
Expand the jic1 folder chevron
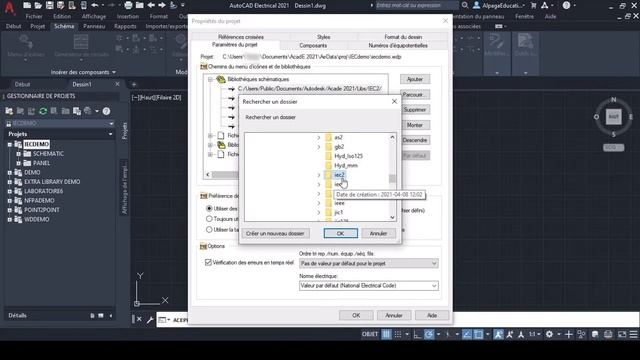pyautogui.click(x=319, y=213)
